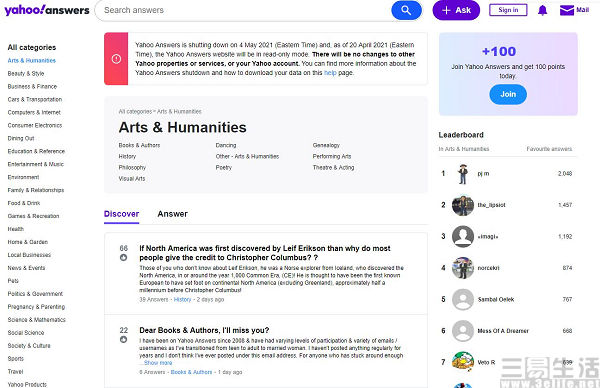
Task: Click the blue search magnifier button
Action: point(406,10)
